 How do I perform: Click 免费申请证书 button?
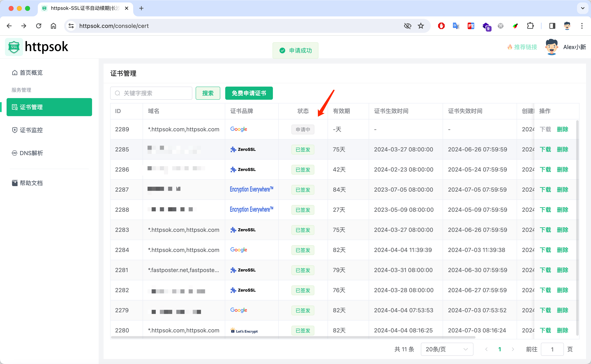pyautogui.click(x=249, y=93)
